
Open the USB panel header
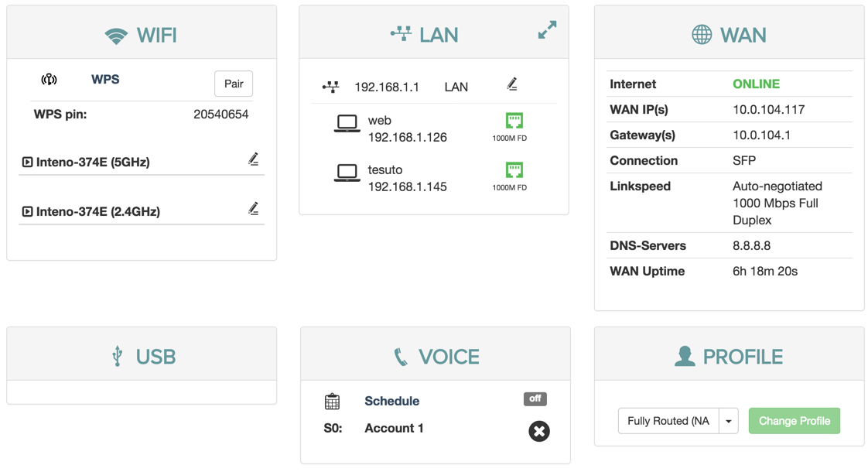142,357
